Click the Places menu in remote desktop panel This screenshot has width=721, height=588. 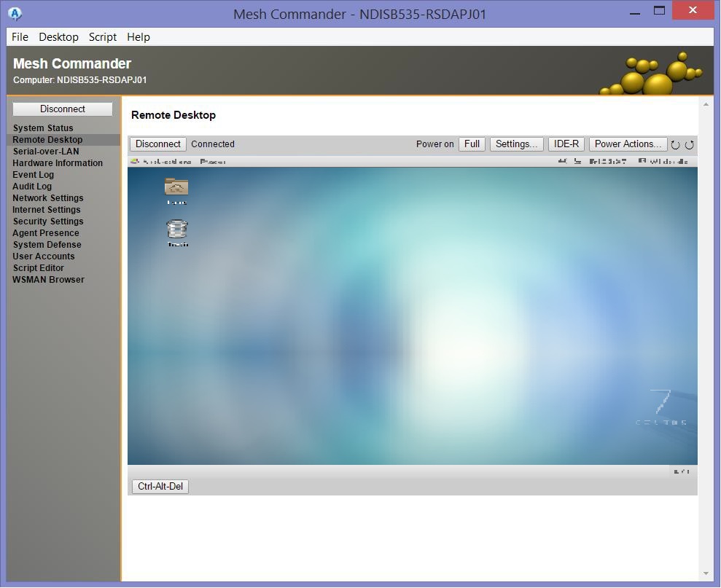[x=213, y=161]
